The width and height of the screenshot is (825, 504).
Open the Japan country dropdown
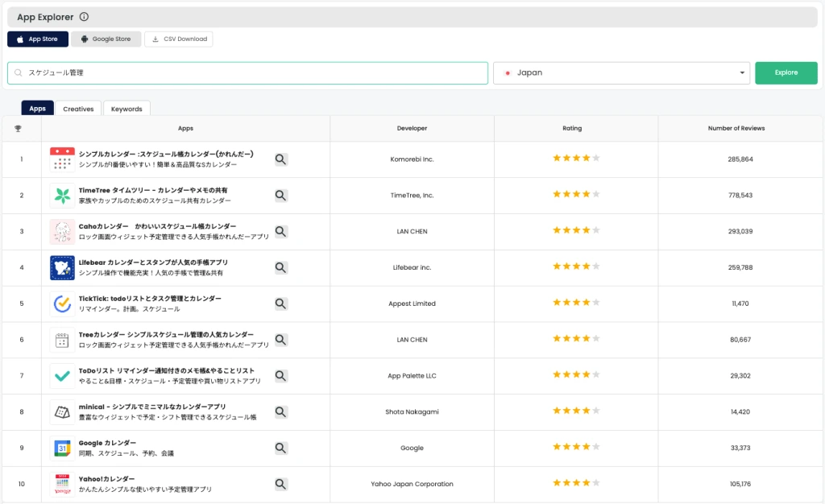620,72
